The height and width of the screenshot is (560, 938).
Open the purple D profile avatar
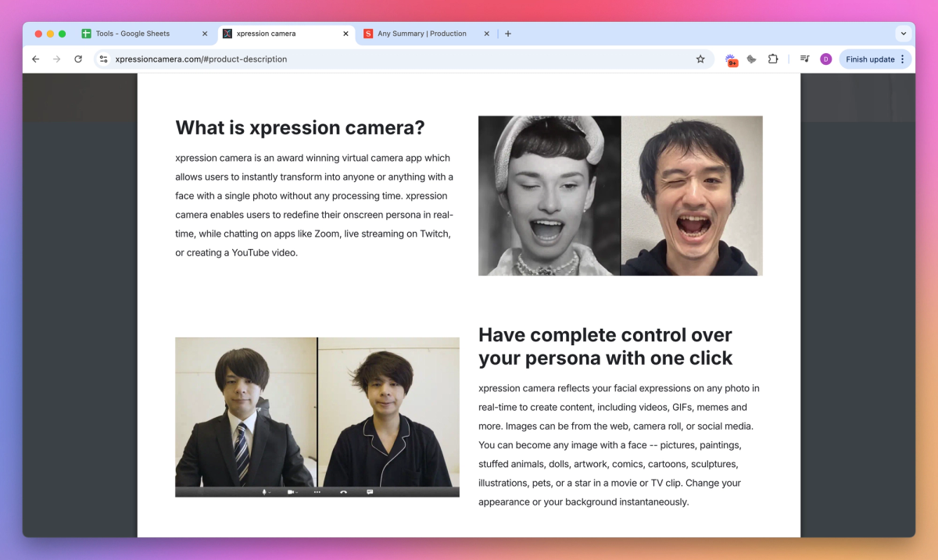tap(825, 59)
